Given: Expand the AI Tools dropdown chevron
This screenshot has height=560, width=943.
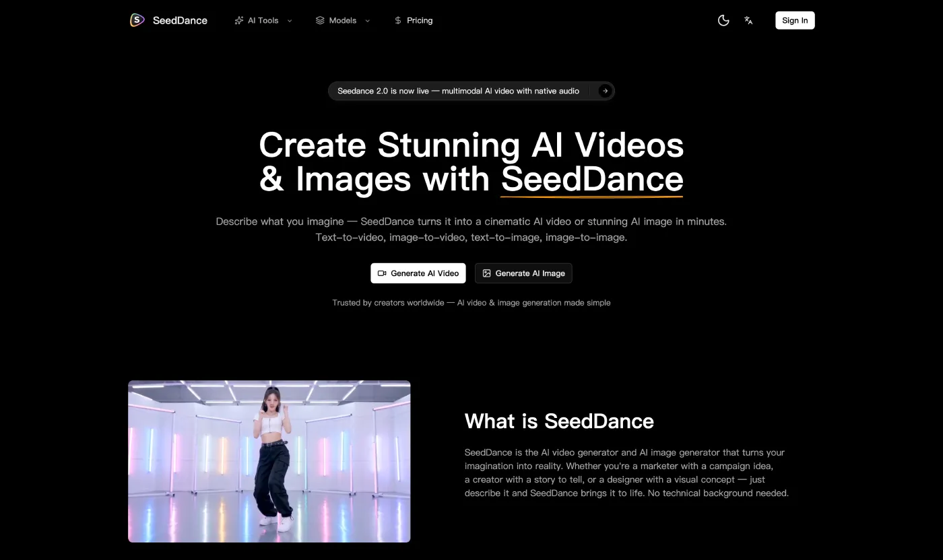Looking at the screenshot, I should tap(290, 21).
